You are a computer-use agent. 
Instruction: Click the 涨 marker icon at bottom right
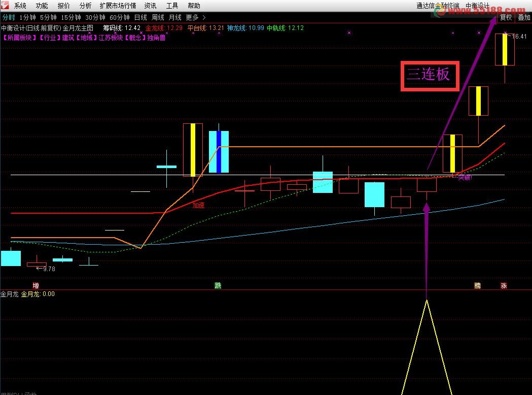click(x=504, y=285)
